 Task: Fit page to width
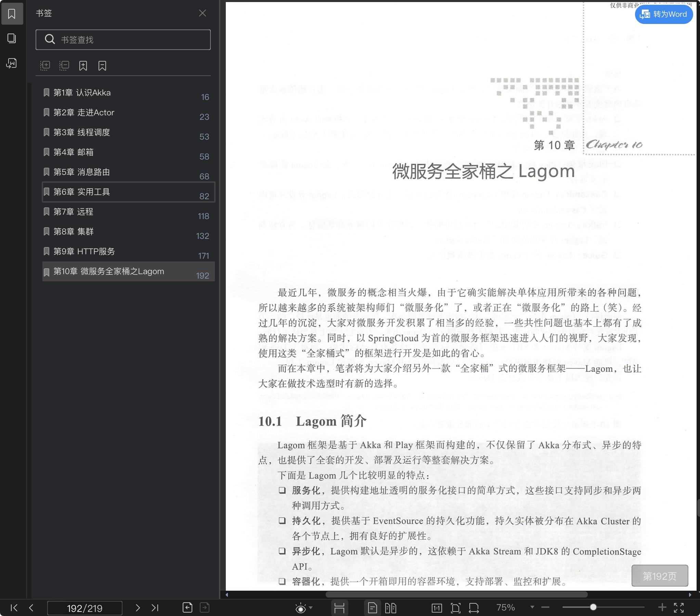(x=474, y=608)
